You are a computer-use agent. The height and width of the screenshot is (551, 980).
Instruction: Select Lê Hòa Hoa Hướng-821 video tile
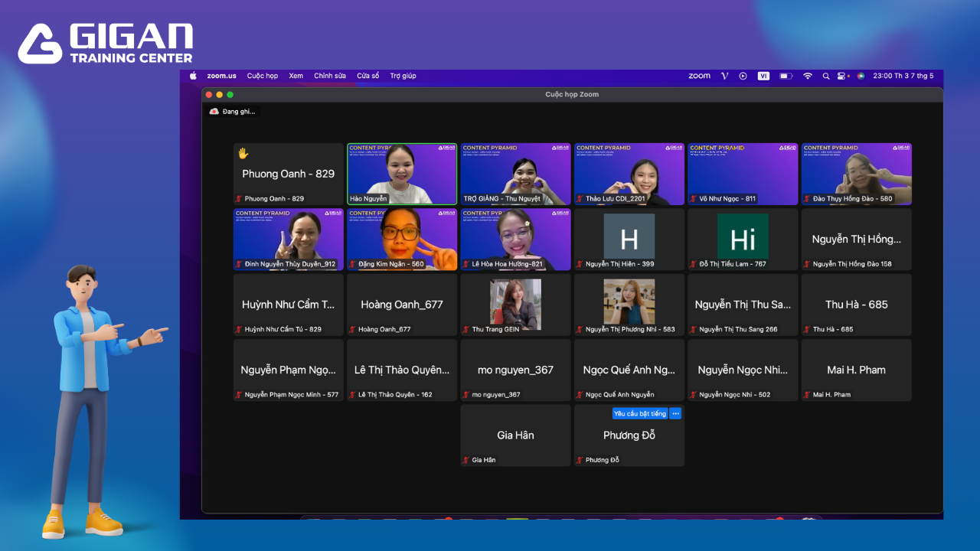pyautogui.click(x=515, y=240)
